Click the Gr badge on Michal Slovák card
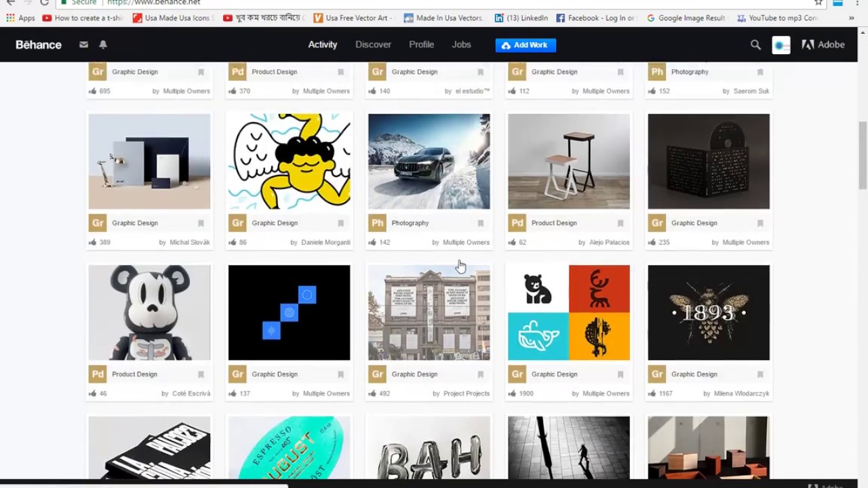 point(98,223)
